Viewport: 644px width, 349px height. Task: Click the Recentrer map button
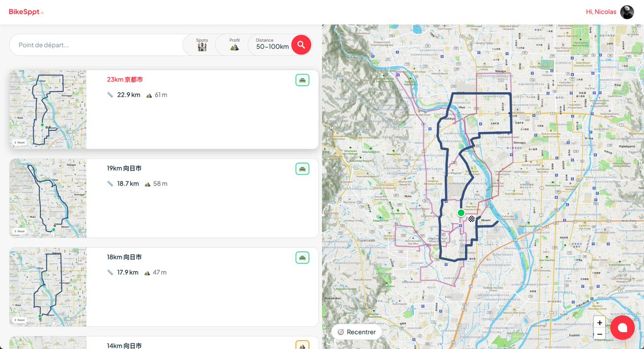pos(356,332)
